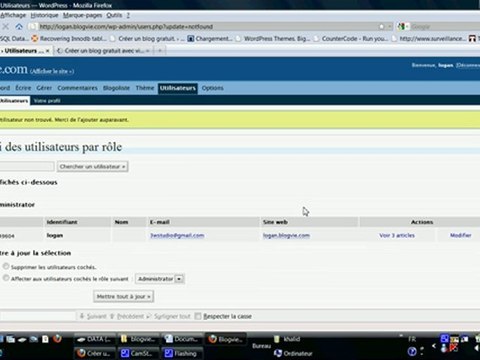480x360 pixels.
Task: Open 'WordPress Themes Big...' bookmark
Action: [x=273, y=39]
